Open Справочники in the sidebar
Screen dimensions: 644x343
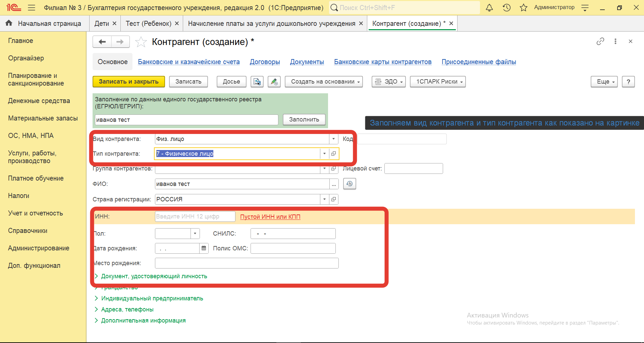pyautogui.click(x=28, y=231)
